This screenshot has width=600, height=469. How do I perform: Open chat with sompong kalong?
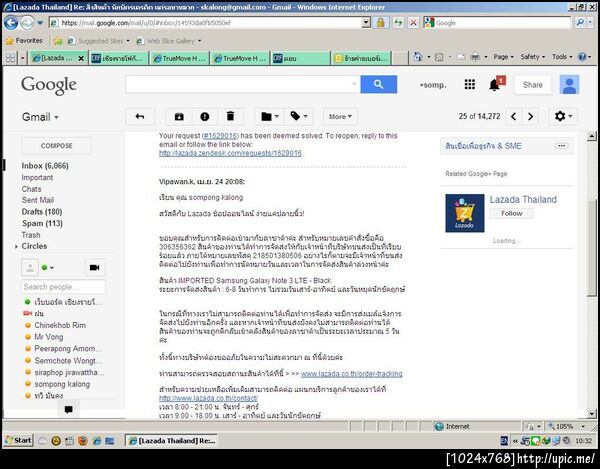tap(62, 384)
